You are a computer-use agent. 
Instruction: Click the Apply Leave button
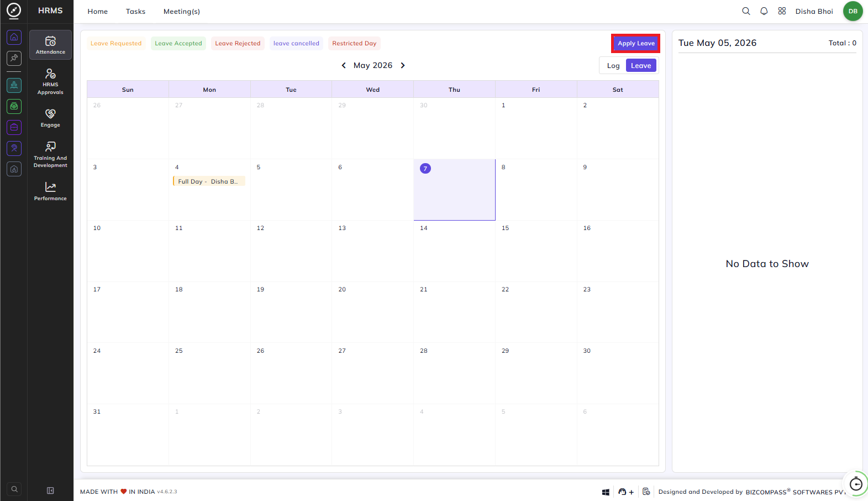tap(636, 43)
